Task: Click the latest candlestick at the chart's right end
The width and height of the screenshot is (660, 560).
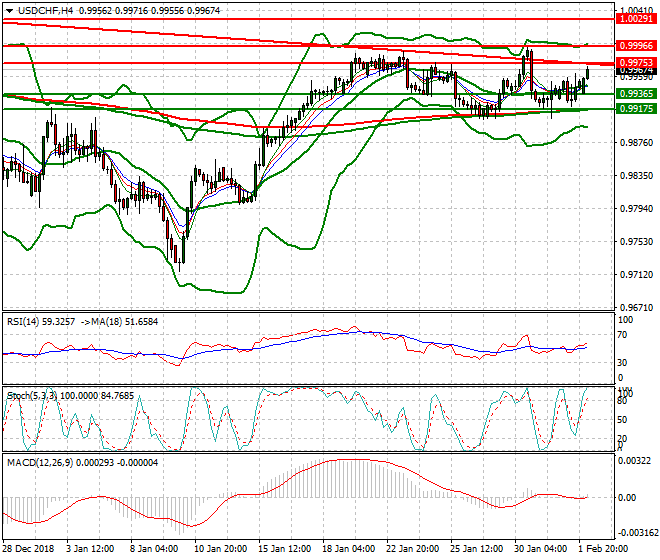Action: [588, 72]
